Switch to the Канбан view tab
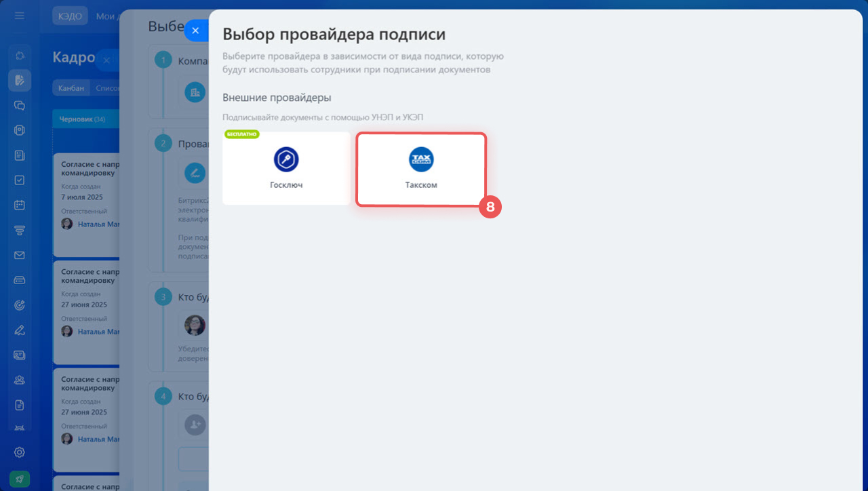Screen dimensions: 868x491 pyautogui.click(x=71, y=88)
